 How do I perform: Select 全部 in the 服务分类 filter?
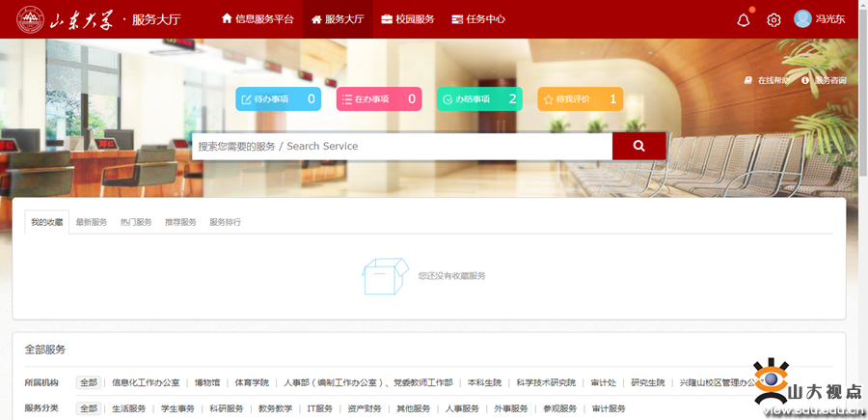tap(89, 408)
